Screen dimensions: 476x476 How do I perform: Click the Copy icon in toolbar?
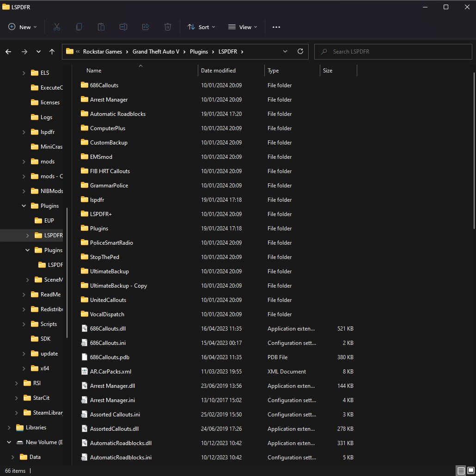[x=79, y=27]
